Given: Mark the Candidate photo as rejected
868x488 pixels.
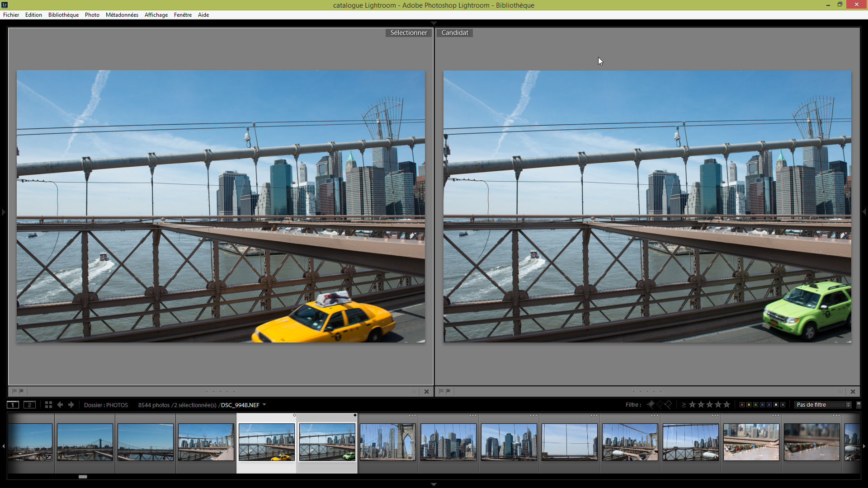Looking at the screenshot, I should click(448, 391).
